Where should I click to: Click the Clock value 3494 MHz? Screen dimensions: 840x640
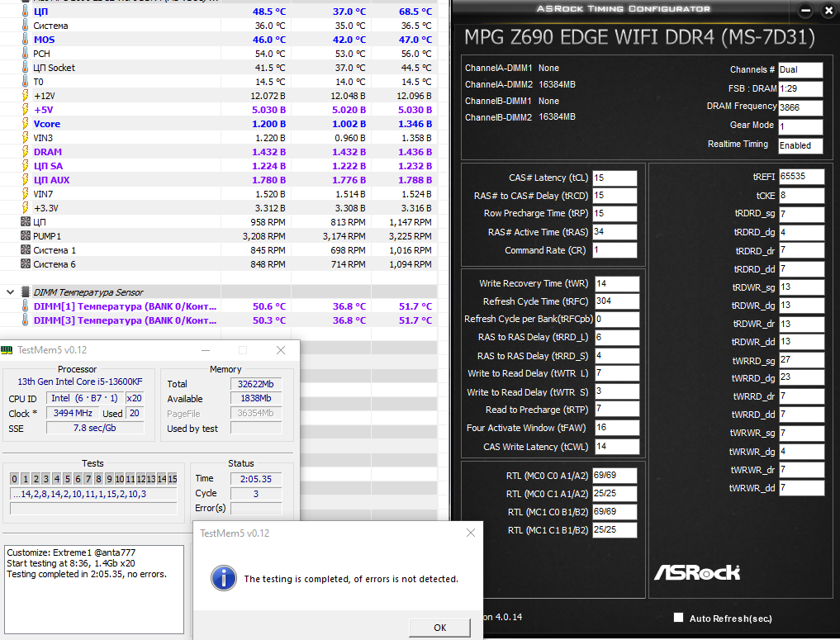(73, 413)
